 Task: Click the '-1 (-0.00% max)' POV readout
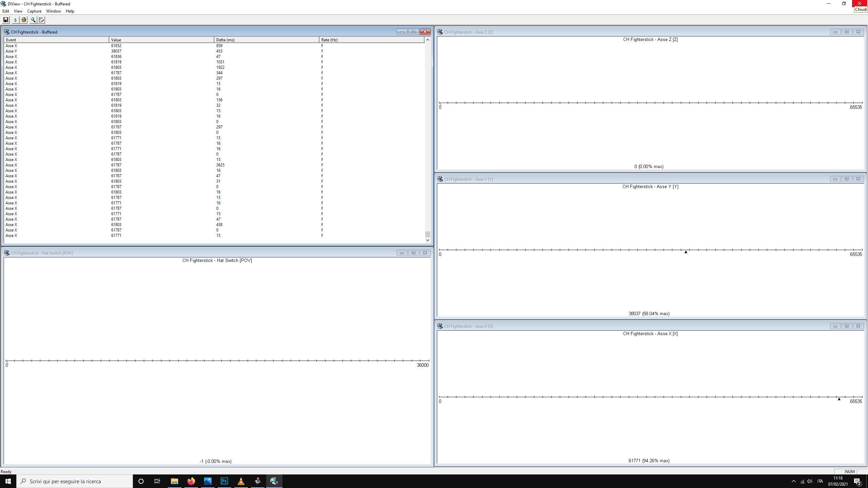click(216, 461)
